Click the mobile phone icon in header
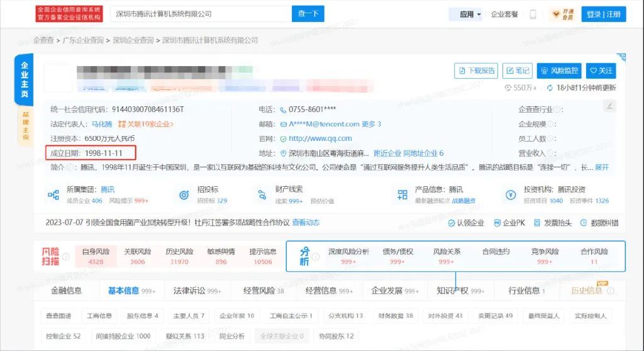644x351 pixels. point(533,14)
